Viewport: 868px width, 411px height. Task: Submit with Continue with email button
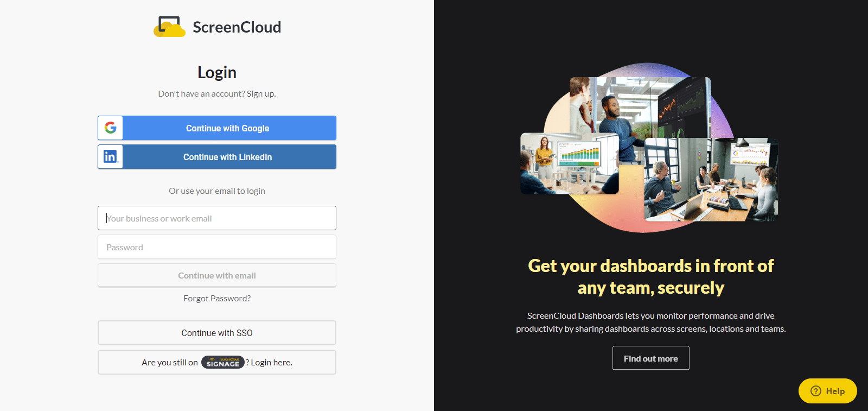pyautogui.click(x=217, y=276)
